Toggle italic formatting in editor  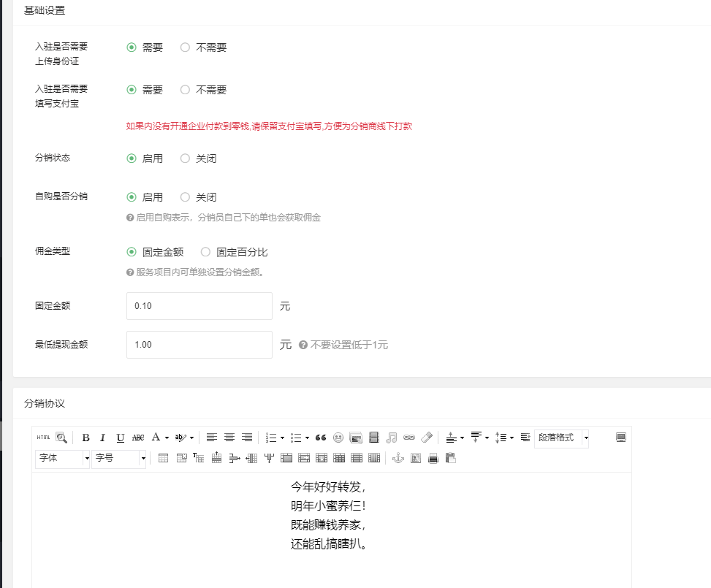point(103,438)
